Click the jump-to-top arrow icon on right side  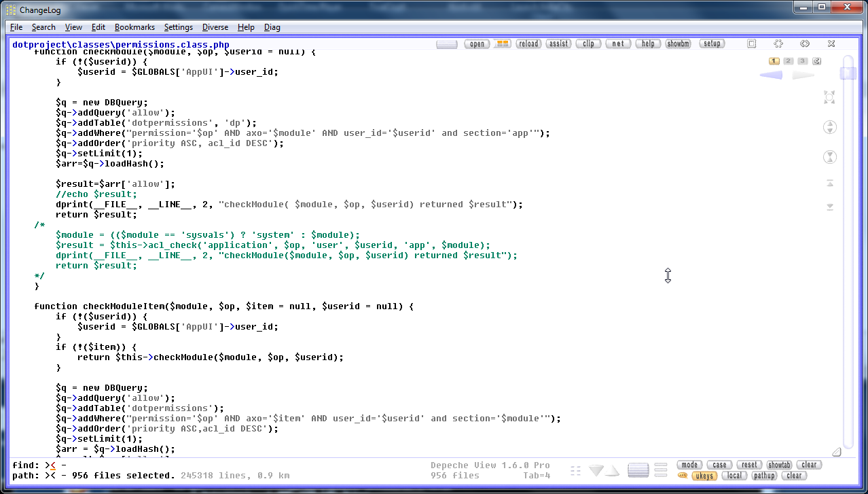tap(829, 183)
